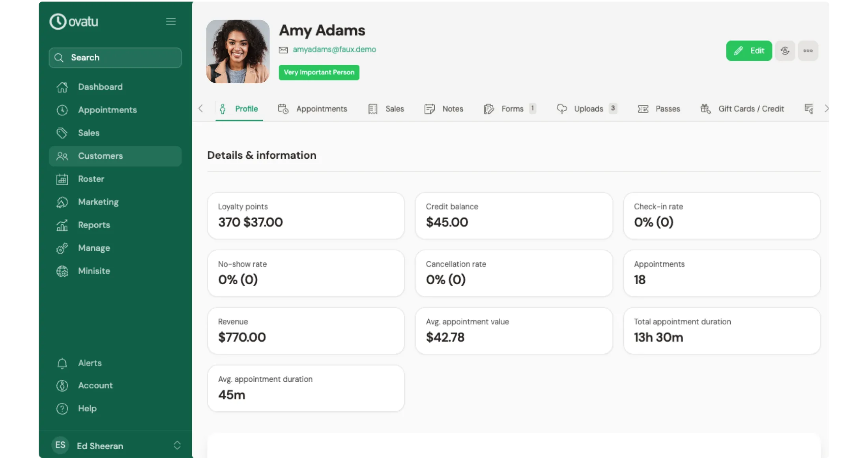Expand the Ed Sheeran account switcher
Image resolution: width=868 pixels, height=458 pixels.
pyautogui.click(x=177, y=445)
